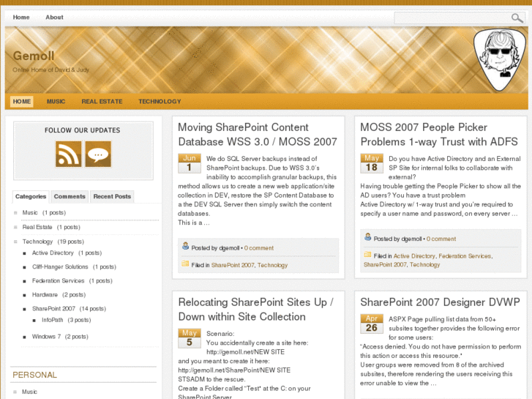Click 0 comment link on Jun 1 post
The image size is (532, 399).
click(x=259, y=248)
